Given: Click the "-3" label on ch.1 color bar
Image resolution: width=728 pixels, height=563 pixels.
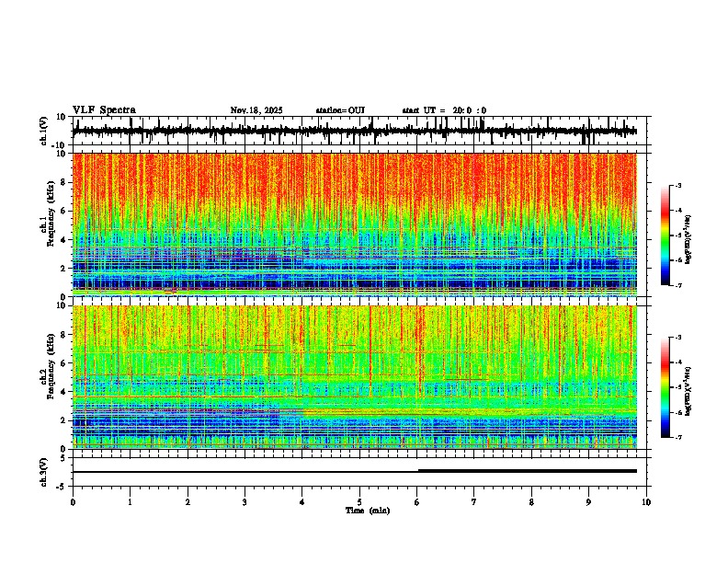Looking at the screenshot, I should tap(678, 185).
